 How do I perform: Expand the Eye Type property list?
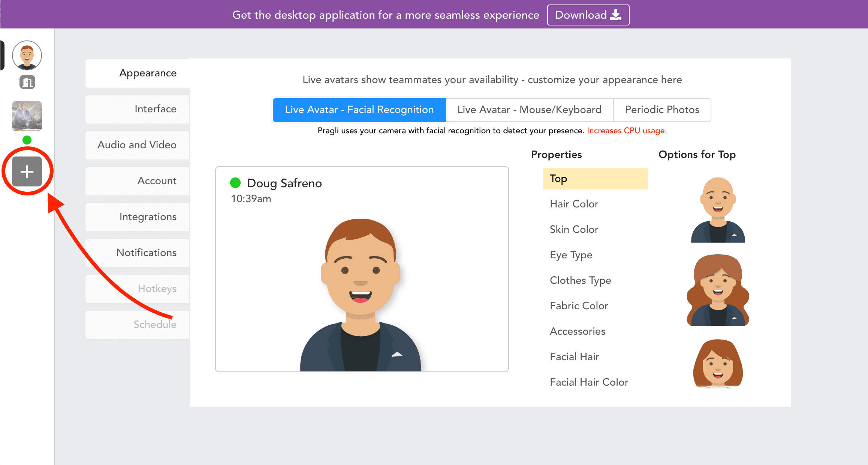pos(571,255)
